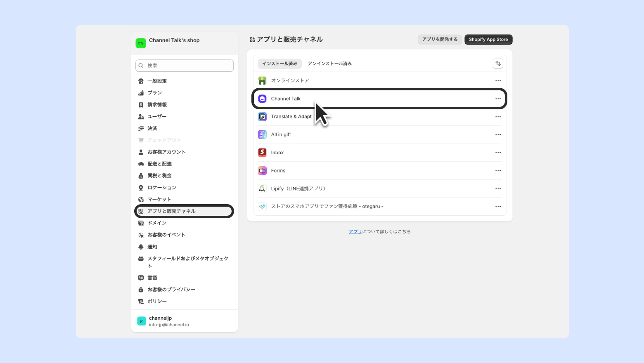
Task: Open more options for Inbox
Action: pos(498,153)
